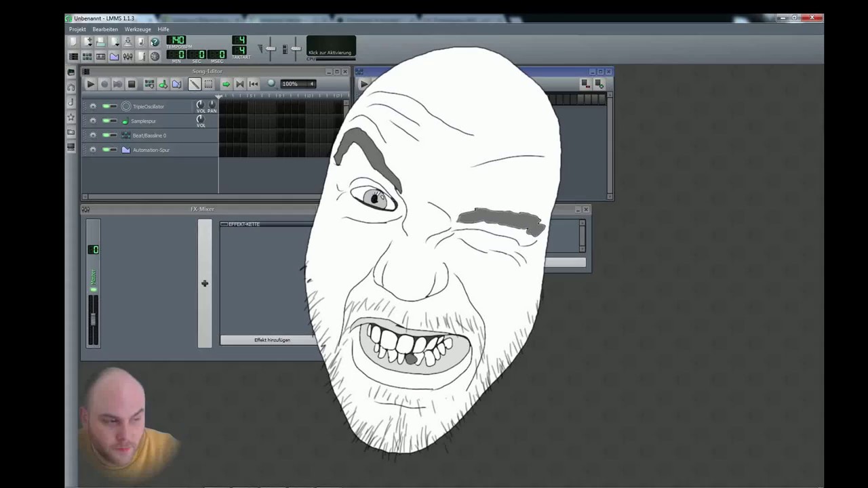The height and width of the screenshot is (488, 868).
Task: Open the Bearbeiten menu
Action: [105, 29]
